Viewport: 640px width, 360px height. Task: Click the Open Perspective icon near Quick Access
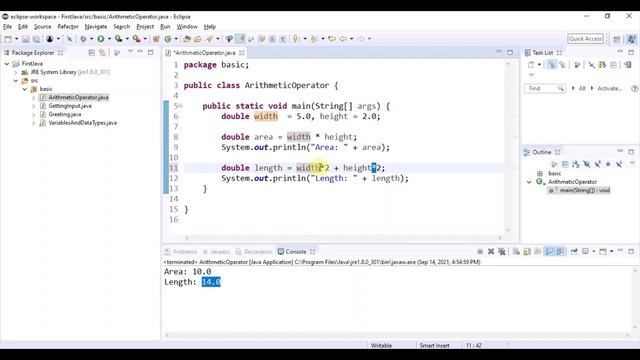point(617,39)
